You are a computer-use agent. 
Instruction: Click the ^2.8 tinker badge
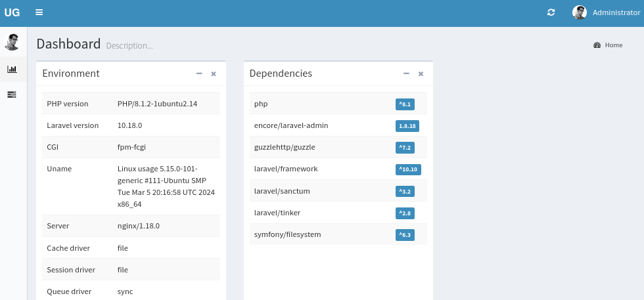tap(405, 213)
